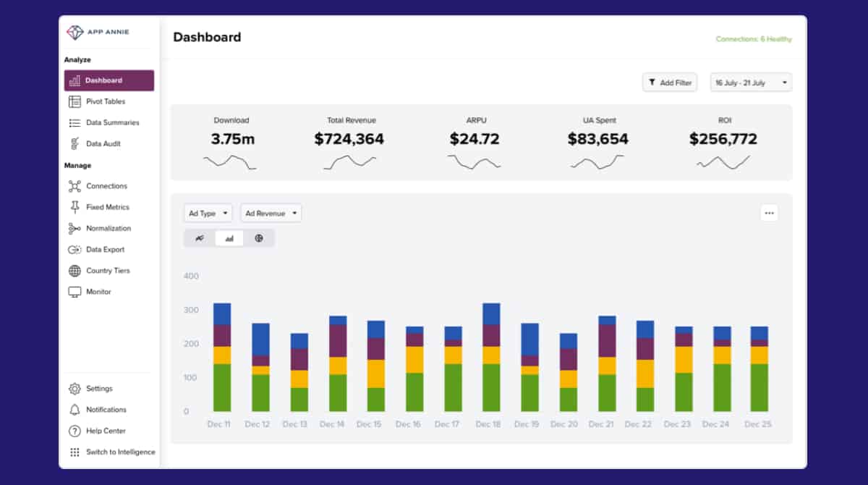Select Dashboard in the sidebar menu

click(109, 80)
